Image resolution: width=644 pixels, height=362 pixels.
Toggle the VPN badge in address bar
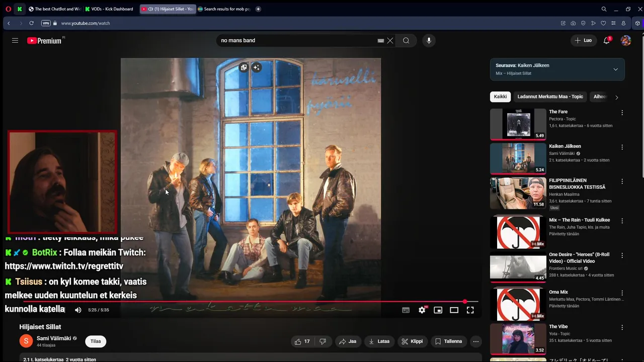46,23
